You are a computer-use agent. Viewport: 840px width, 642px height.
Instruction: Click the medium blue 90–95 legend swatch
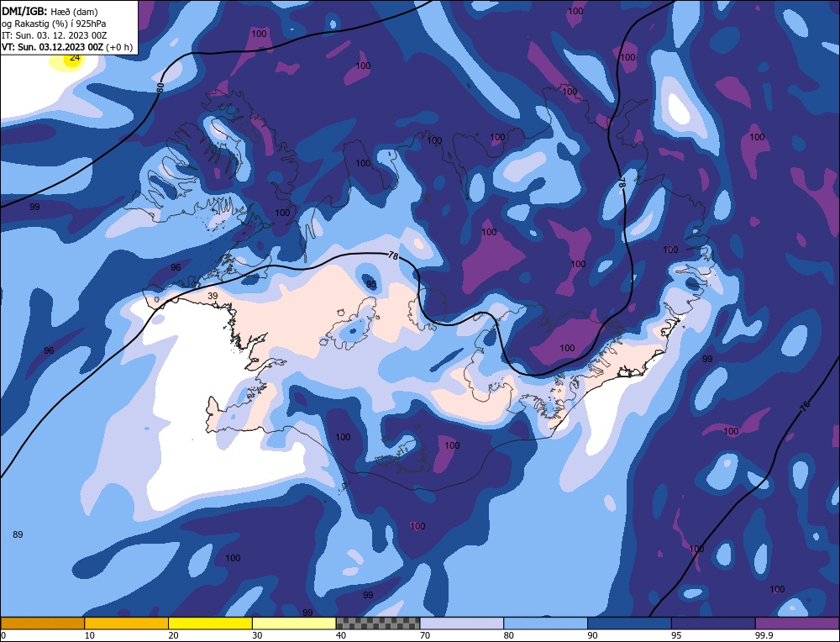tap(629, 623)
